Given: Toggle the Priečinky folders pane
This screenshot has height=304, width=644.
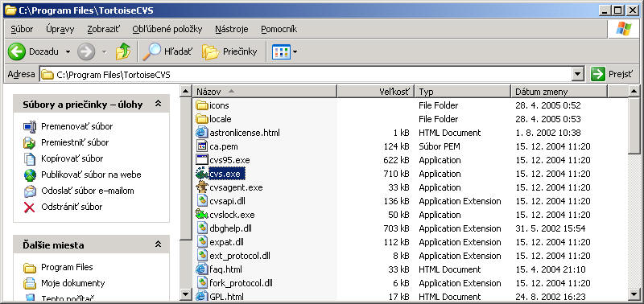Looking at the screenshot, I should pos(230,51).
